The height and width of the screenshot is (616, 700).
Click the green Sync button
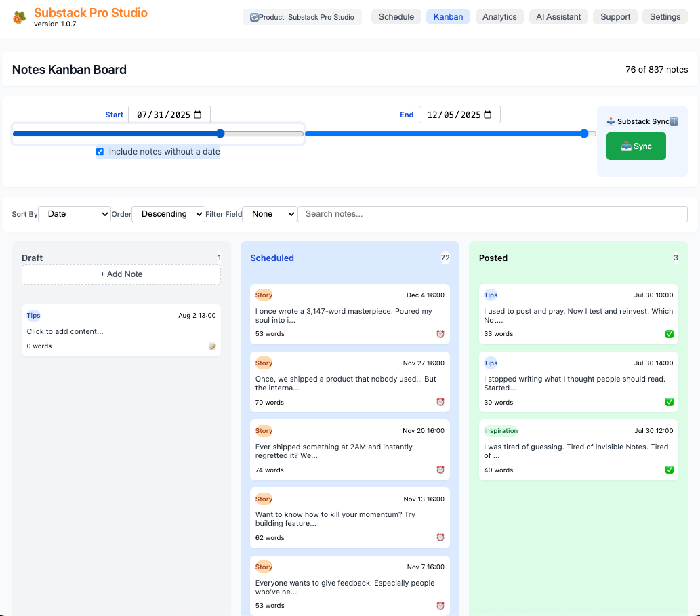click(636, 146)
